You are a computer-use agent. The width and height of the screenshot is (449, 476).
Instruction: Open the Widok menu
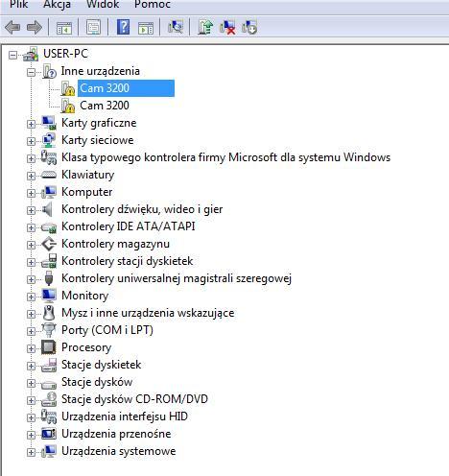pos(103,5)
